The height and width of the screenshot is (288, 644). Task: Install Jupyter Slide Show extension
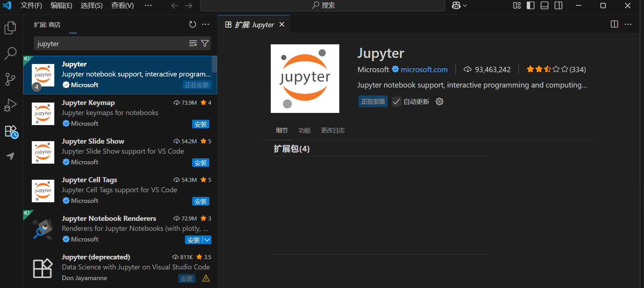(x=201, y=163)
